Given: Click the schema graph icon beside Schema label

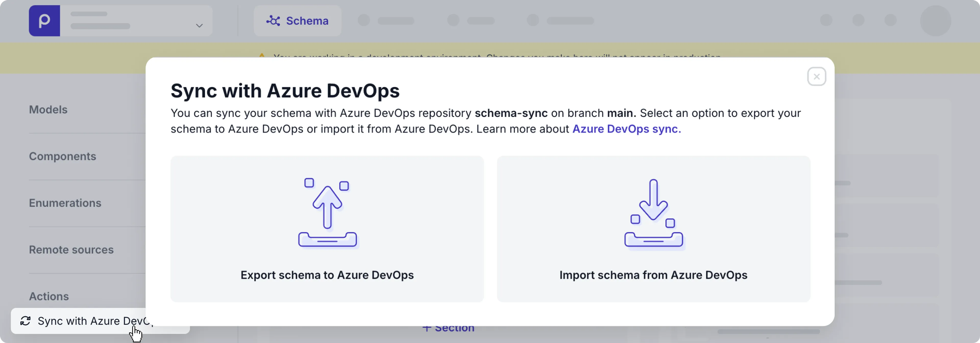Looking at the screenshot, I should pos(273,20).
